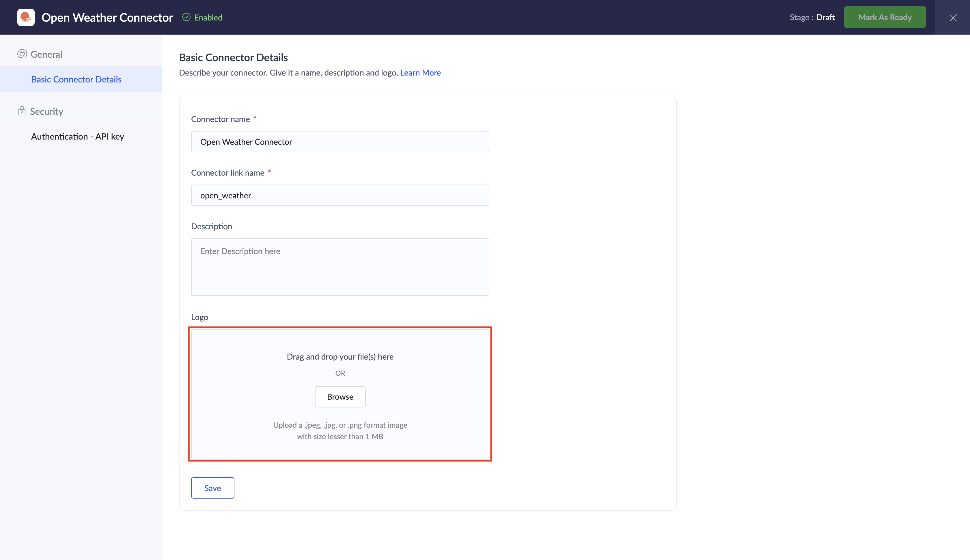The height and width of the screenshot is (560, 970).
Task: Focus the Connector name input field
Action: [340, 142]
